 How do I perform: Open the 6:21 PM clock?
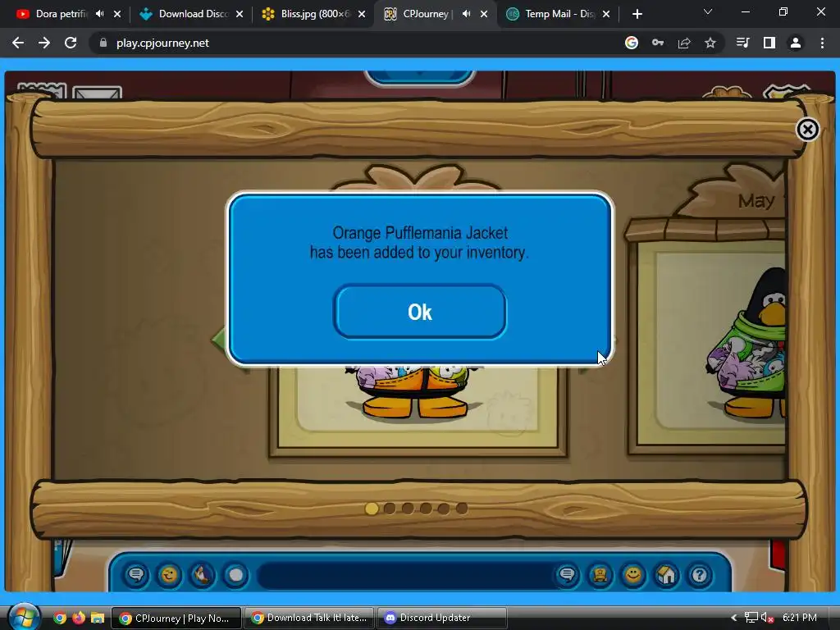pos(799,618)
